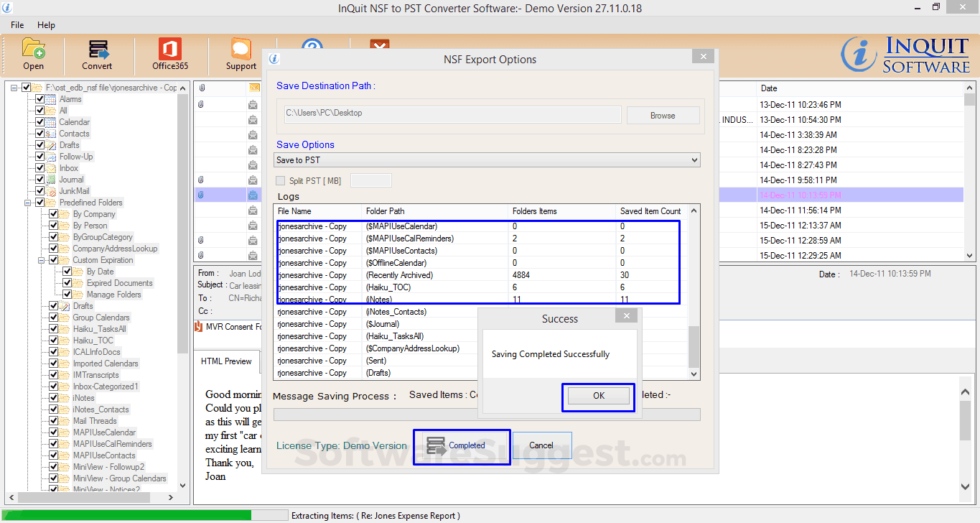
Task: Sort emails by the Date column header
Action: click(769, 88)
